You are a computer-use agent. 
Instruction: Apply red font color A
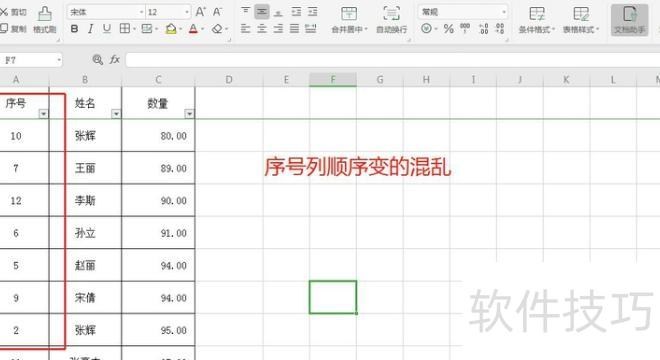pos(193,29)
